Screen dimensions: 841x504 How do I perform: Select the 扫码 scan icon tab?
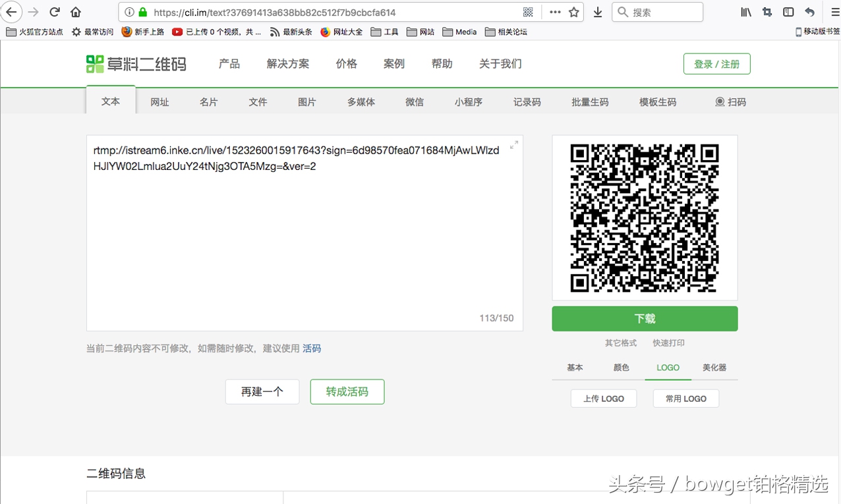point(731,101)
